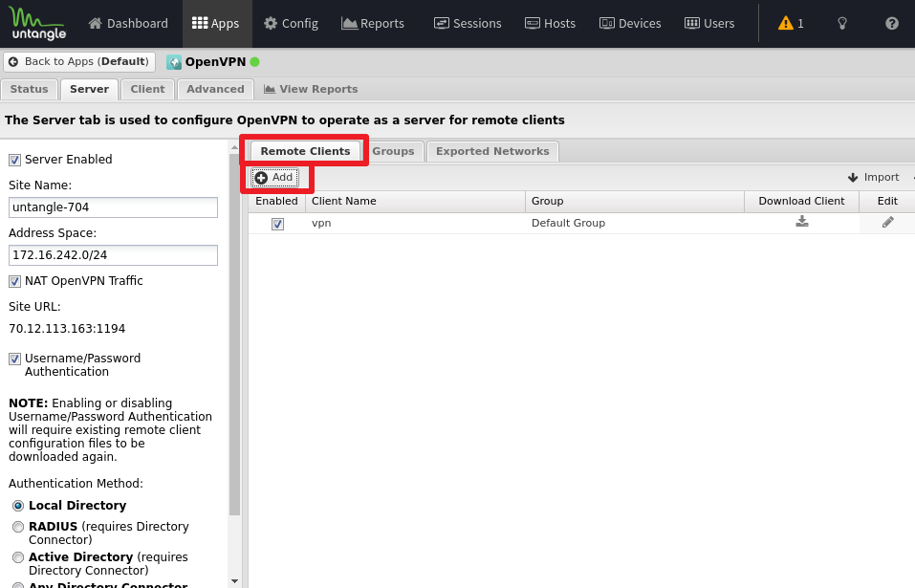Select Local Directory authentication method
Screen dimensions: 915x588
pos(18,506)
